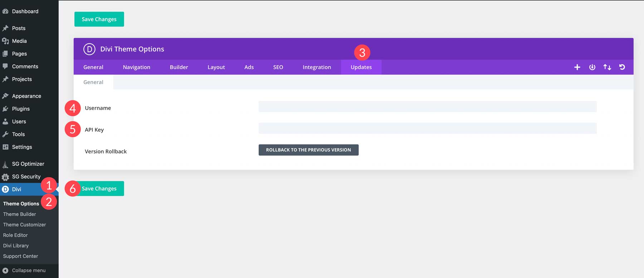644x278 pixels.
Task: Focus the API Key input field
Action: (x=428, y=128)
